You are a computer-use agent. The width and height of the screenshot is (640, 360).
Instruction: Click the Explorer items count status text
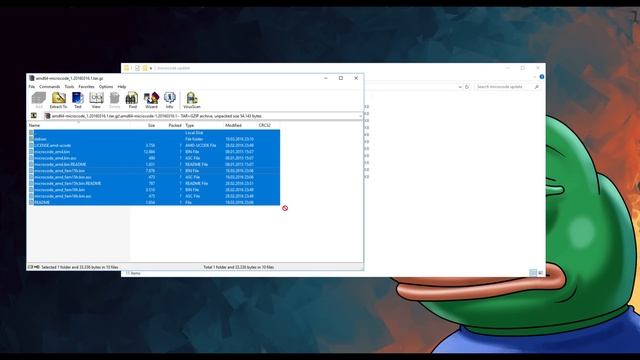pos(133,273)
